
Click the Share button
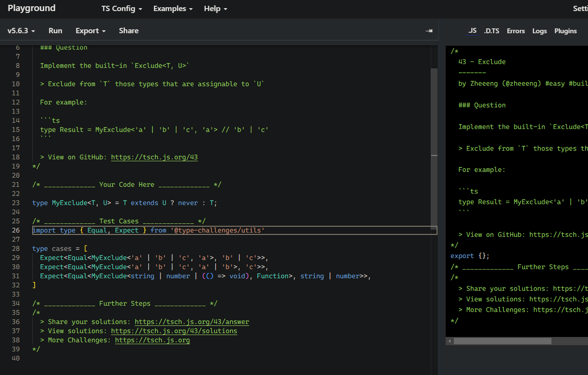click(129, 31)
